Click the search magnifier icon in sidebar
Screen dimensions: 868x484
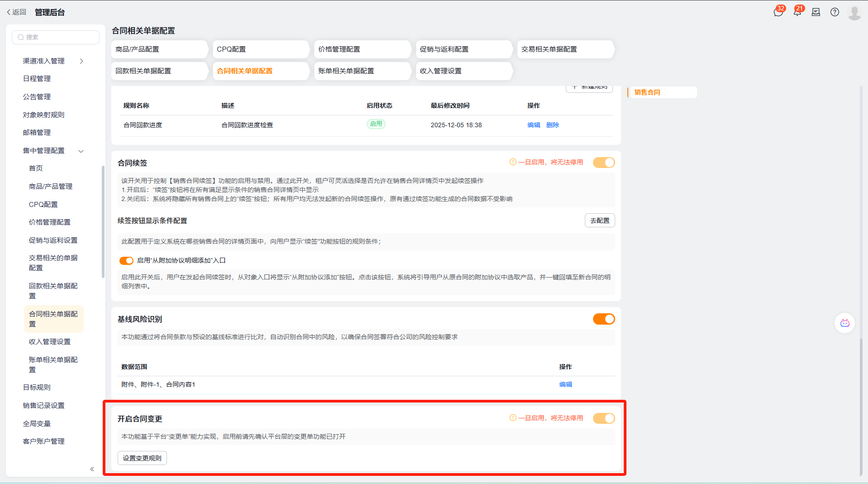click(21, 37)
